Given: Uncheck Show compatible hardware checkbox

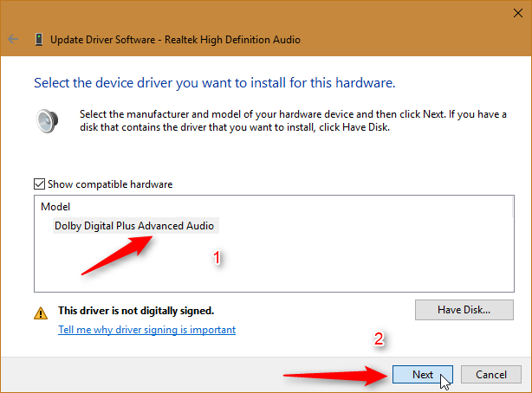Looking at the screenshot, I should point(39,184).
